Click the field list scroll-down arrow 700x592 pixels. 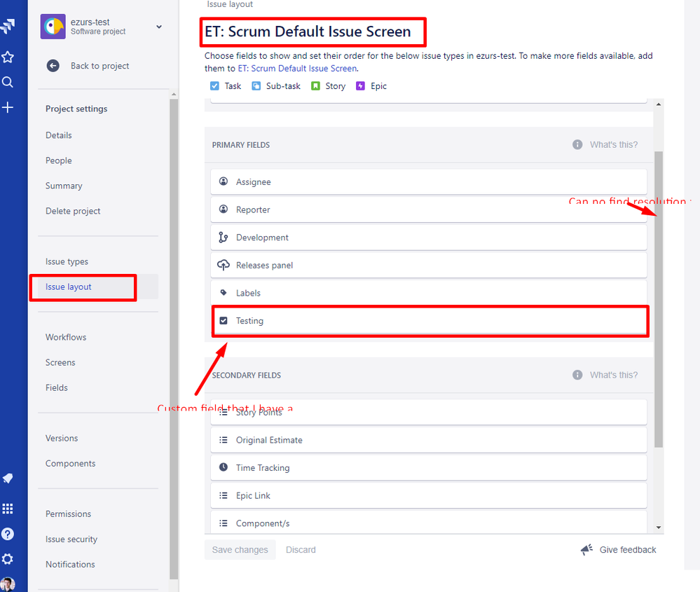(659, 528)
